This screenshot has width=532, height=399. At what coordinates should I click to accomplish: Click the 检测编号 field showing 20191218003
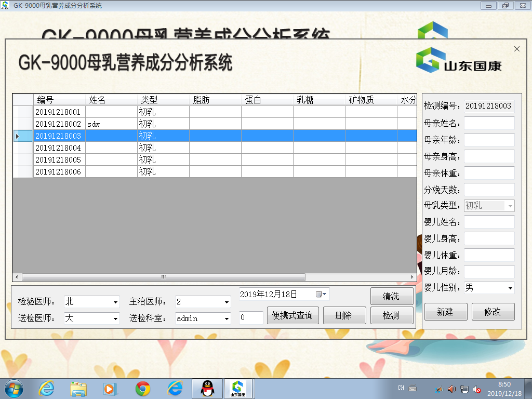tap(489, 106)
